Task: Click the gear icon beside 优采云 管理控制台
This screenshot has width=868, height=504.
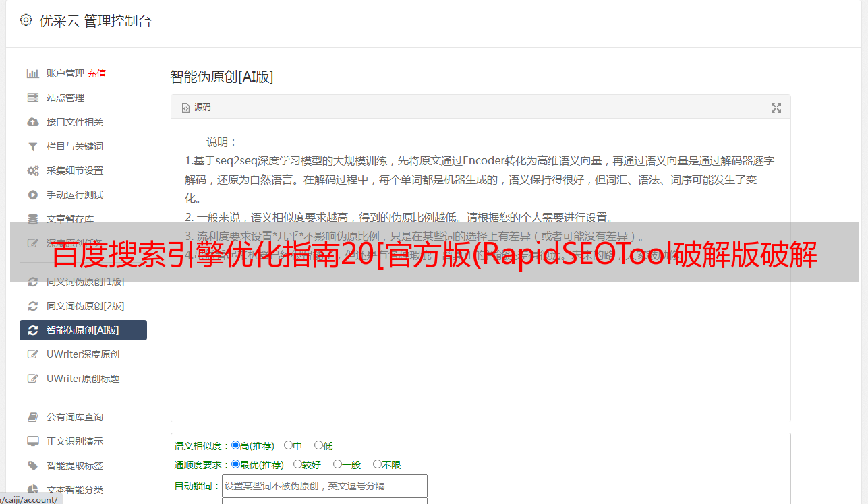Action: tap(26, 20)
